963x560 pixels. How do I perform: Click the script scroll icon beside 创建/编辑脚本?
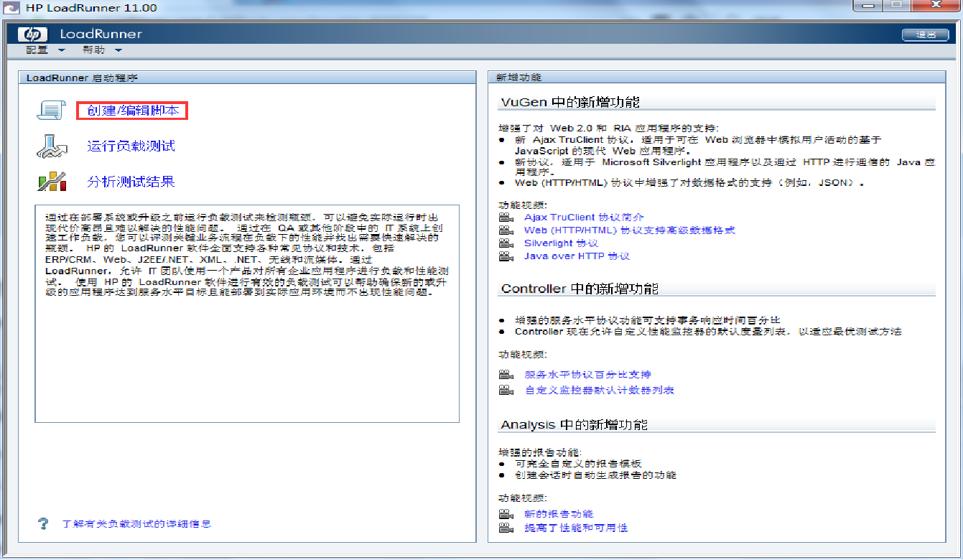52,110
